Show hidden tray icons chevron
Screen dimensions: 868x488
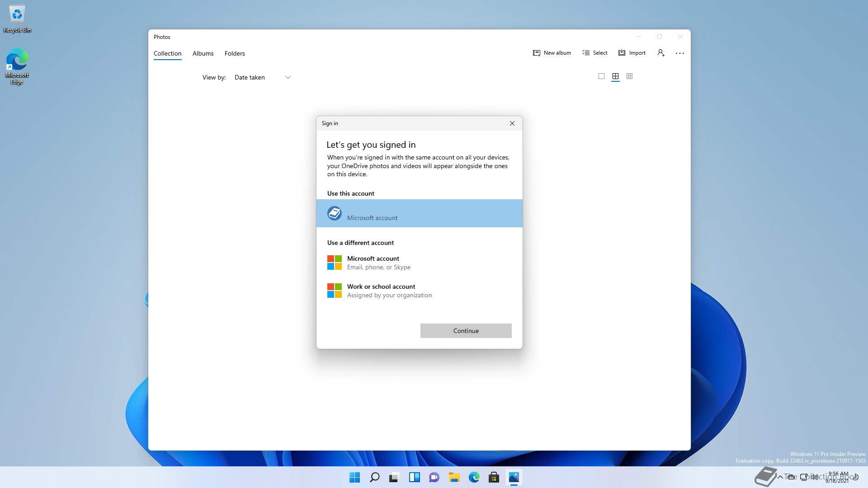(x=780, y=477)
